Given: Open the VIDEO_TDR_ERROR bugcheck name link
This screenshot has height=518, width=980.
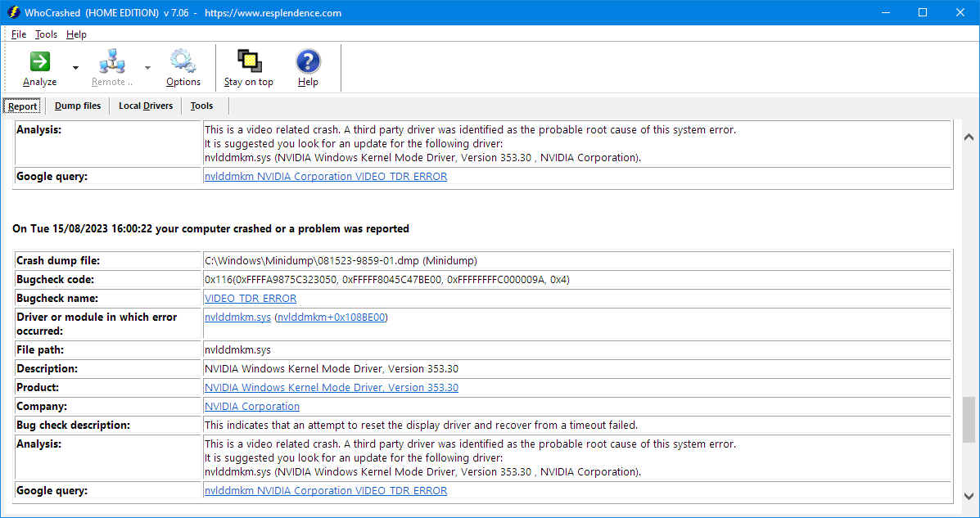Looking at the screenshot, I should pos(251,298).
